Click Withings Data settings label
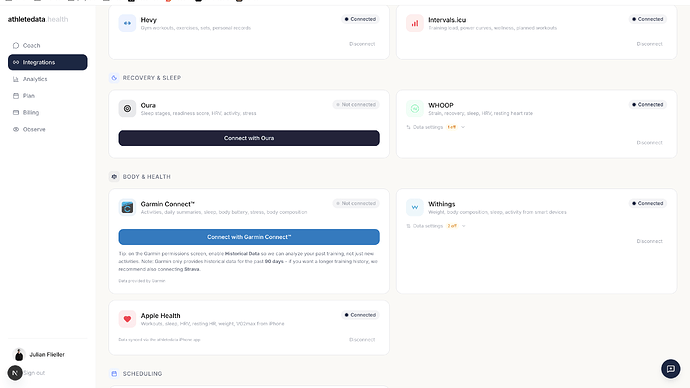Screen dimensions: 690x388 click(x=428, y=226)
